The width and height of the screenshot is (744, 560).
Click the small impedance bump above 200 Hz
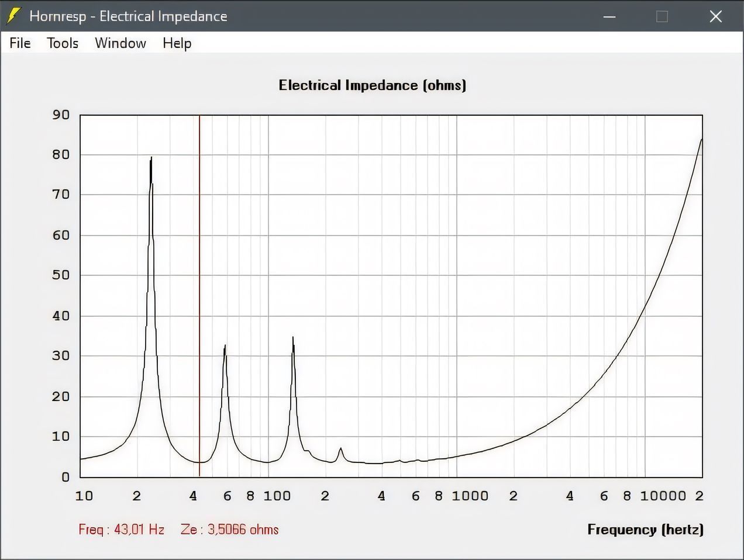(340, 449)
